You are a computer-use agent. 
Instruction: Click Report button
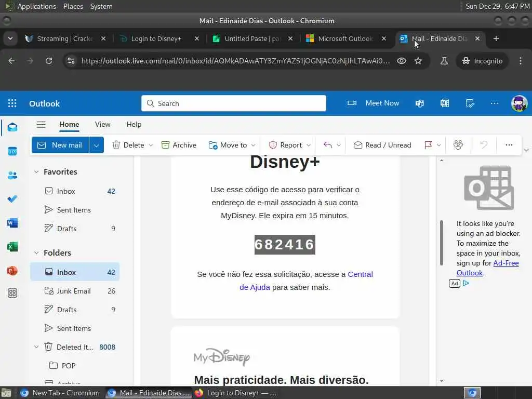[285, 145]
